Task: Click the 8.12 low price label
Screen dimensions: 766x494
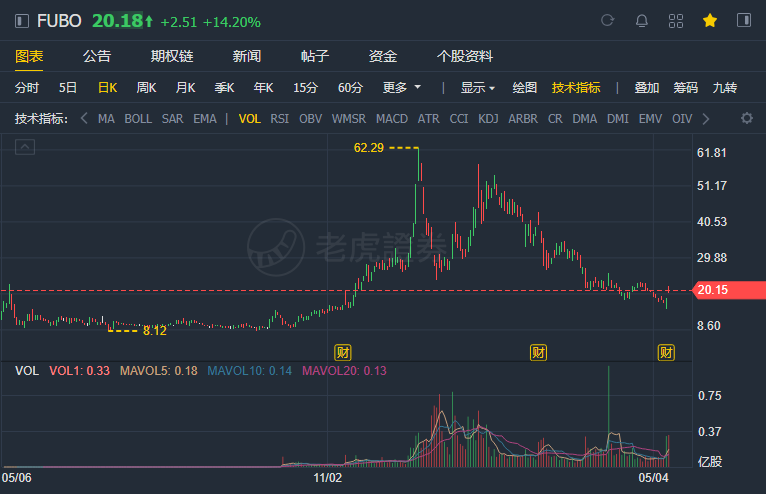Action: pos(155,331)
